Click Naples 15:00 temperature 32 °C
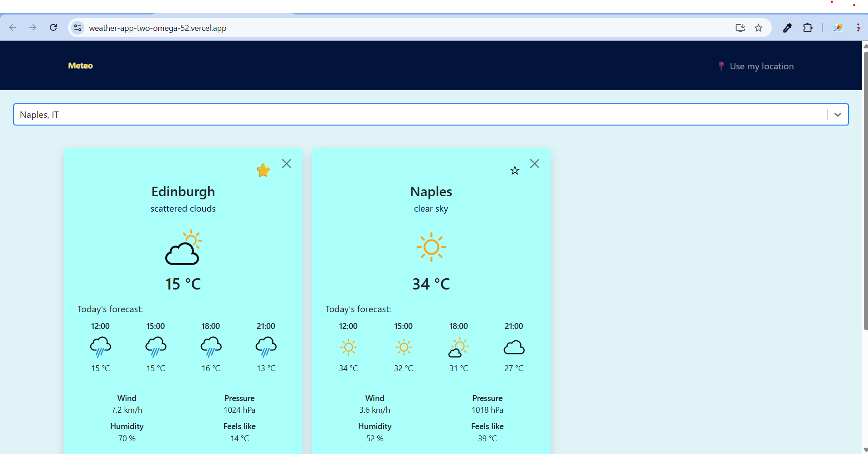The image size is (868, 454). click(404, 368)
